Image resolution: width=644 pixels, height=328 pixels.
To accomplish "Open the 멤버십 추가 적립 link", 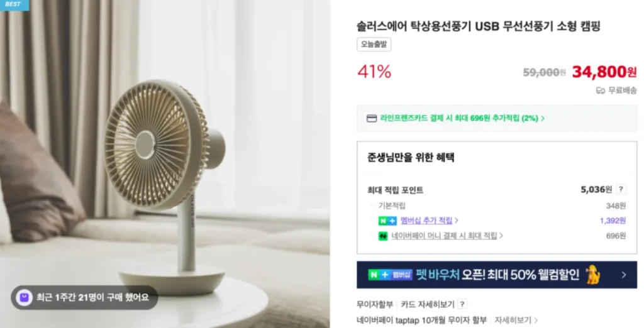I will point(426,221).
